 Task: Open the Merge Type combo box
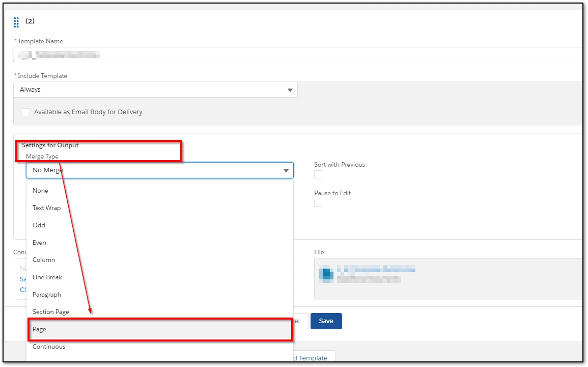(160, 170)
